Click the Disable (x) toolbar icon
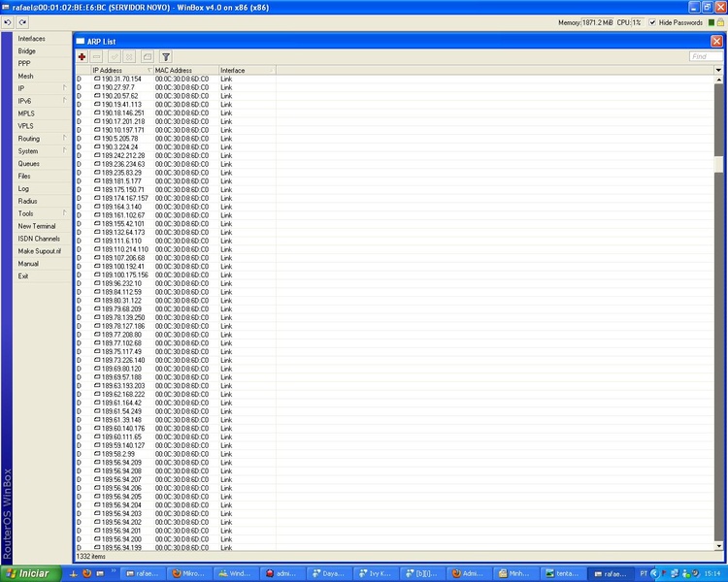Viewport: 728px width, 582px height. 129,56
